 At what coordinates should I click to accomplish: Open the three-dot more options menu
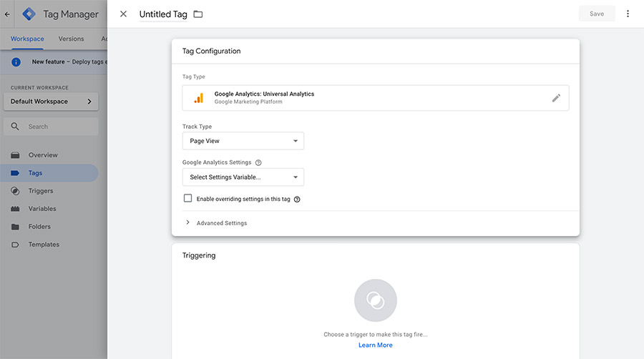(x=628, y=14)
